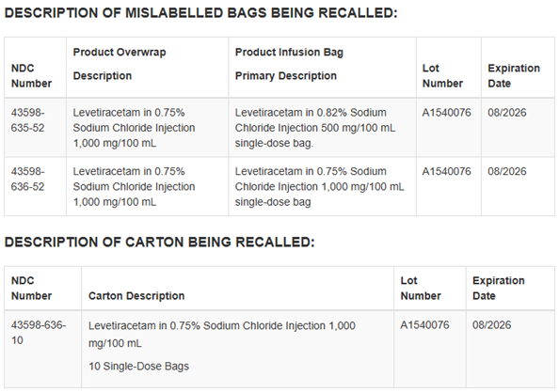Click the 'Description of Mislabelled Bags Being Recalled' heading

click(x=200, y=13)
